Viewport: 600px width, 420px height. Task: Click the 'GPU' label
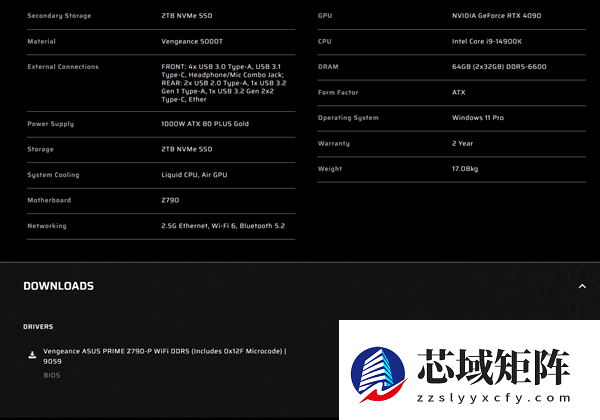[325, 16]
